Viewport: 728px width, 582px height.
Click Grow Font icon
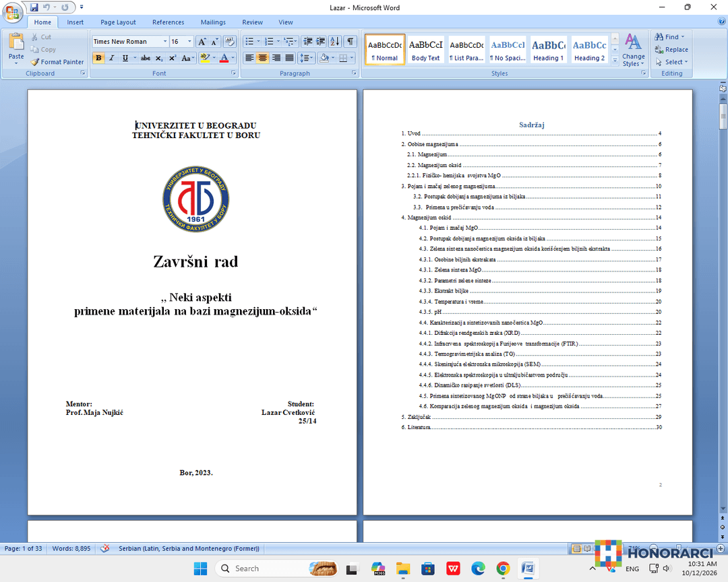pos(202,42)
